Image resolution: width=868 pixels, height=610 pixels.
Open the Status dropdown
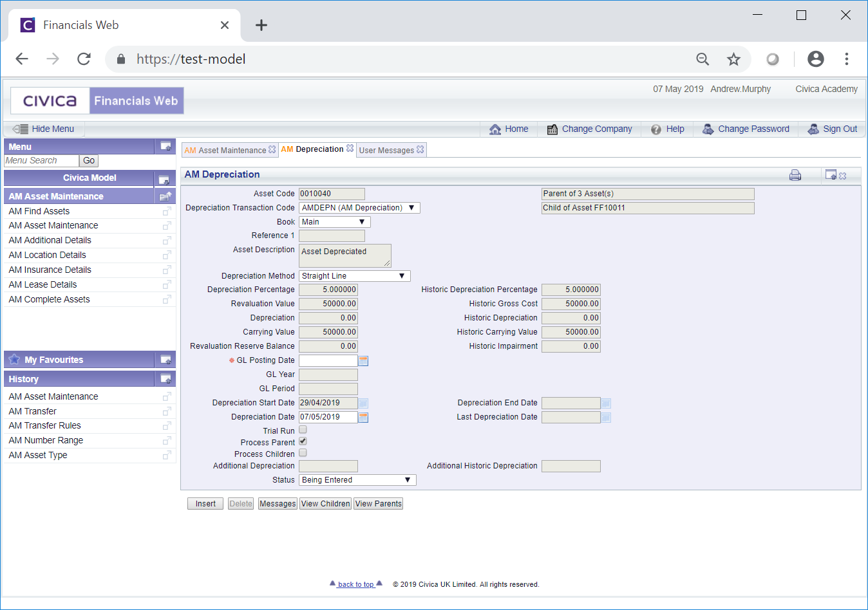pos(357,480)
